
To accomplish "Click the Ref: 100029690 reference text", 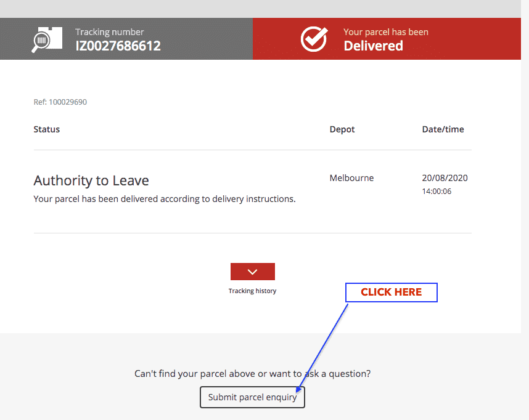I will point(60,102).
